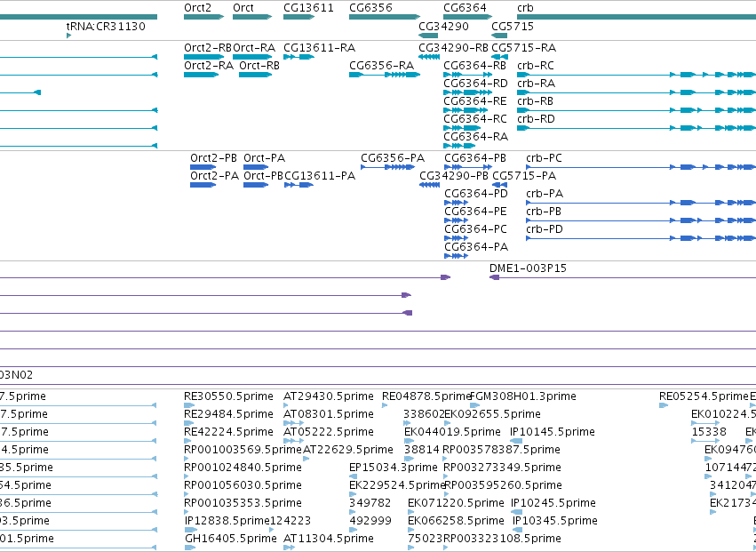Click EST RE30550.5prime label

click(x=228, y=396)
